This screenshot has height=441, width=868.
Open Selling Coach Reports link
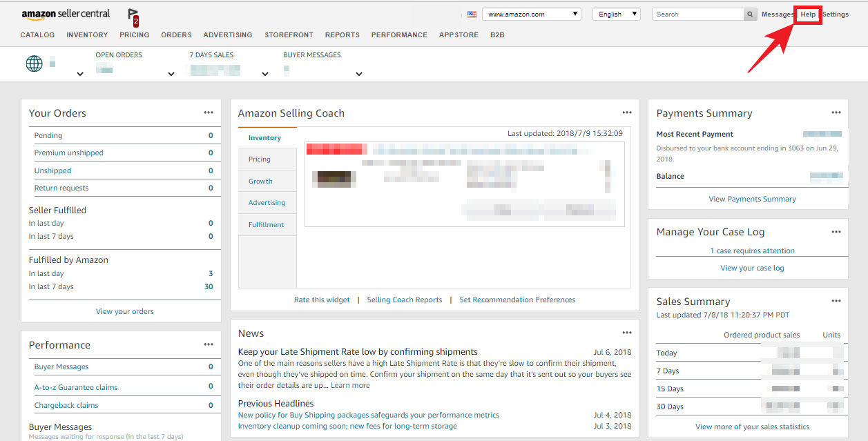pyautogui.click(x=405, y=300)
